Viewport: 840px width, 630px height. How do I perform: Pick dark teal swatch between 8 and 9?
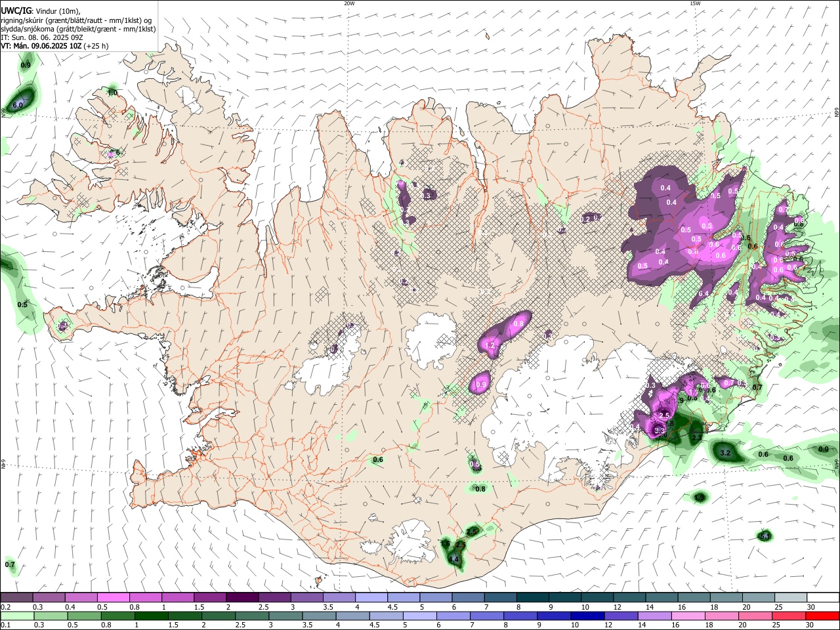tap(532, 598)
